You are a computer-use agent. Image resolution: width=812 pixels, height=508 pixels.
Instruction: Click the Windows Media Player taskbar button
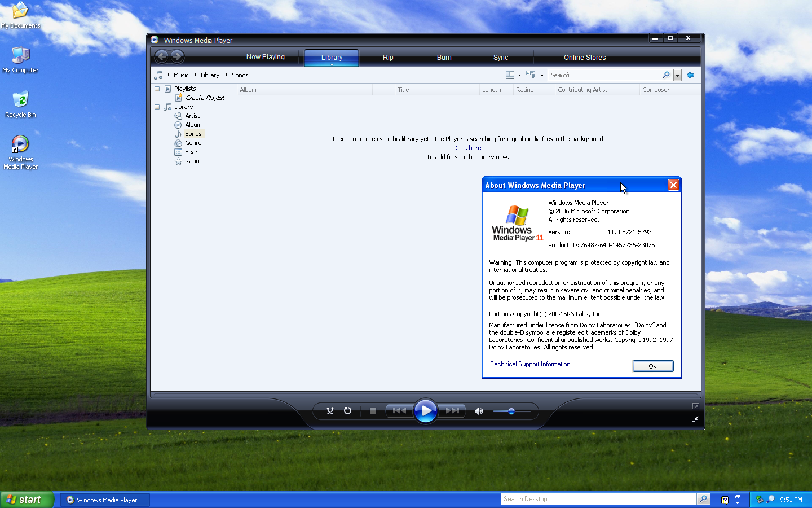105,500
